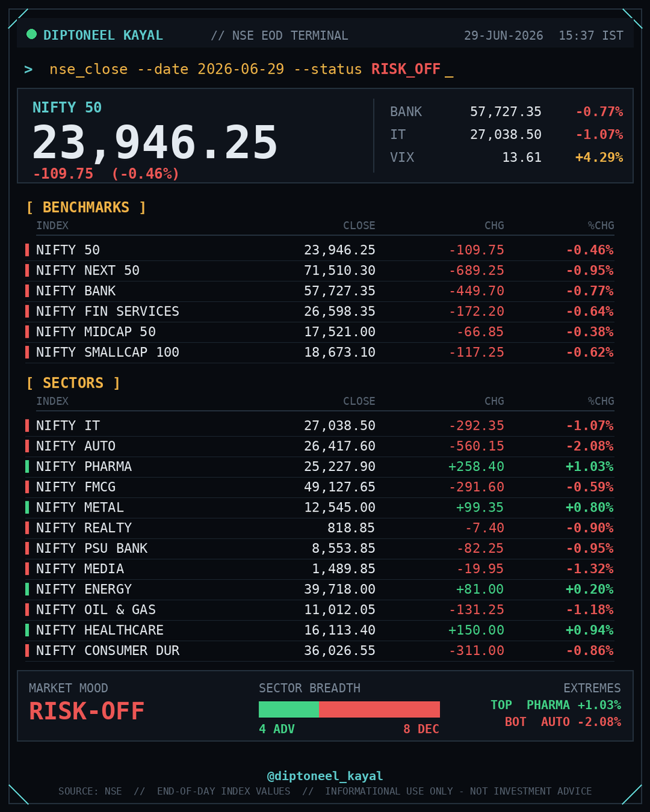Click the large NIFTY 50 value 23,946.25
The width and height of the screenshot is (650, 812).
[x=155, y=143]
